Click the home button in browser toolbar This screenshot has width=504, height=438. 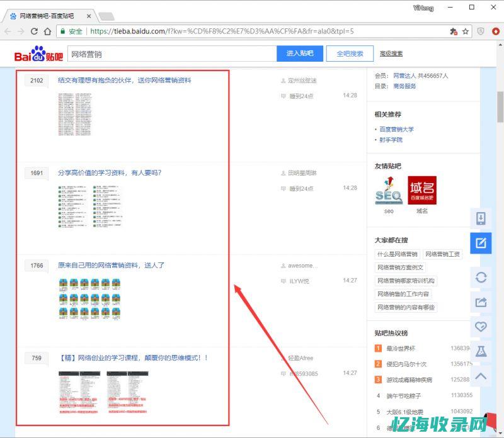click(x=48, y=31)
